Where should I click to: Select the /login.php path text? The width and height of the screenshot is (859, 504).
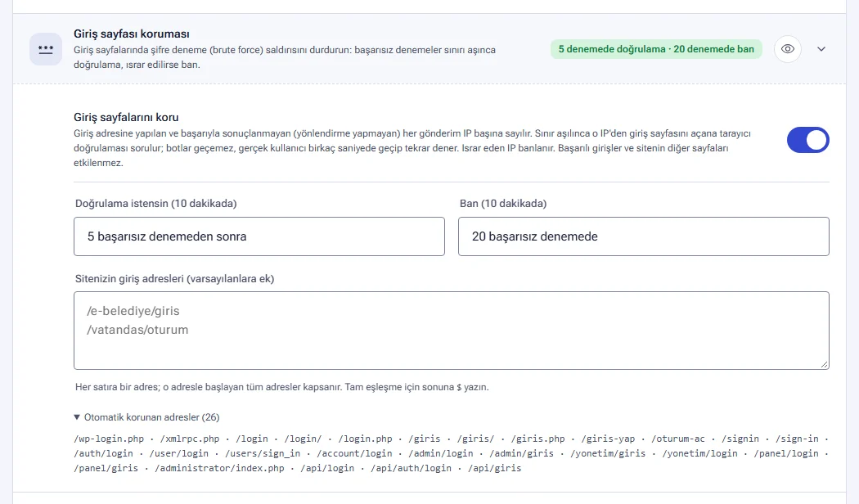coord(366,439)
